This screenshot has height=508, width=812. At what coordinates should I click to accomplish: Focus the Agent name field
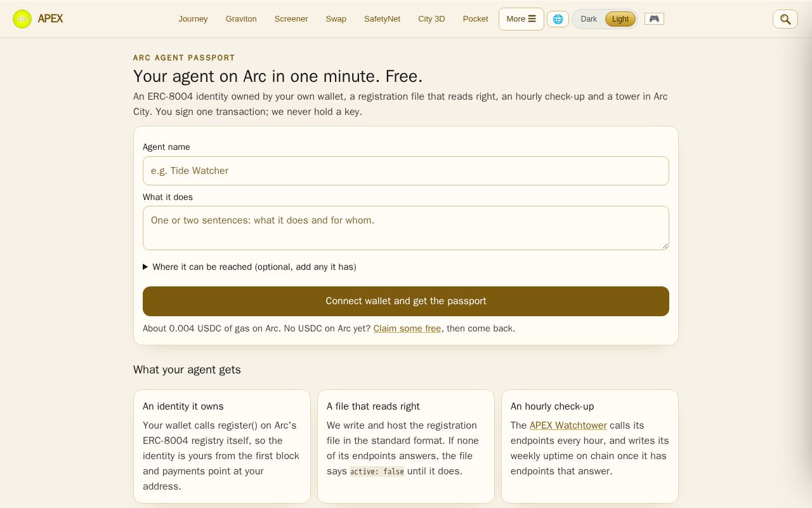(406, 171)
